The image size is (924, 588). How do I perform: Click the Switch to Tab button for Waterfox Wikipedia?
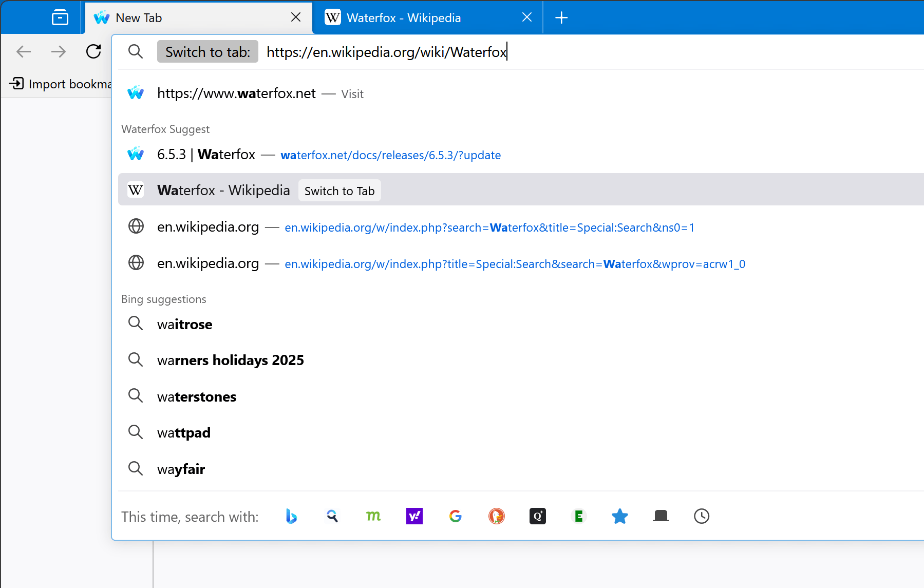click(339, 191)
